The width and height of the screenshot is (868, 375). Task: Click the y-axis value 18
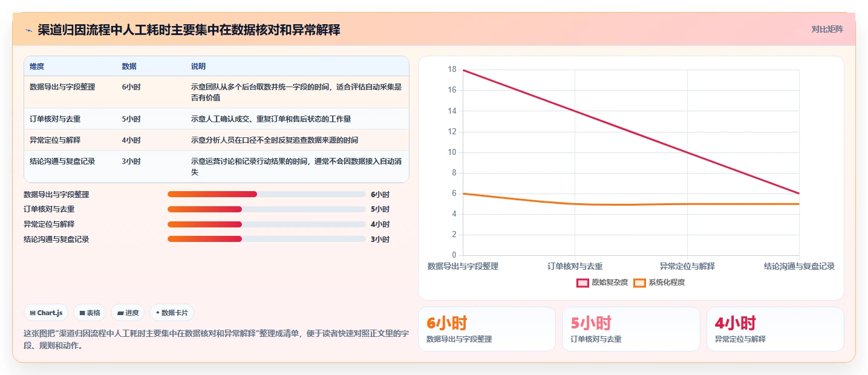[452, 70]
